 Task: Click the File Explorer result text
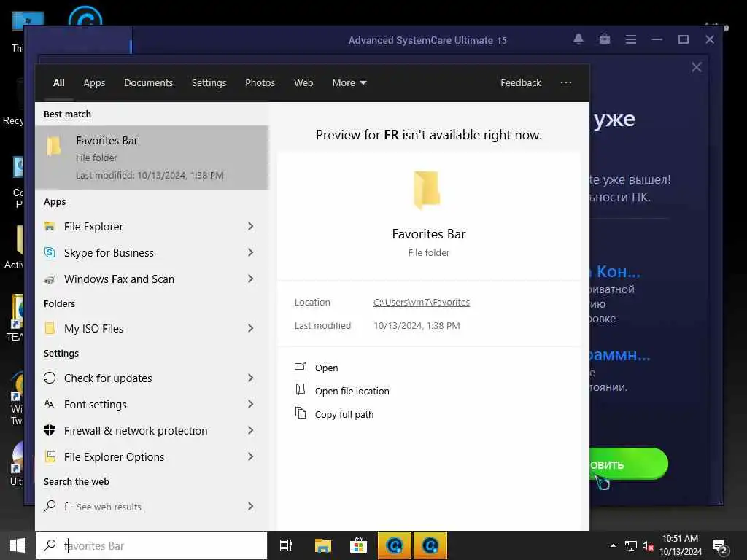(93, 227)
